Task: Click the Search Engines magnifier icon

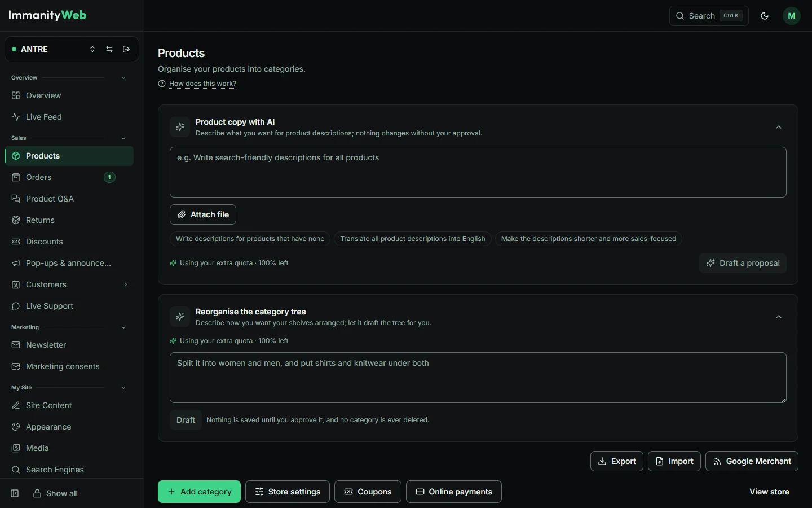Action: [16, 470]
